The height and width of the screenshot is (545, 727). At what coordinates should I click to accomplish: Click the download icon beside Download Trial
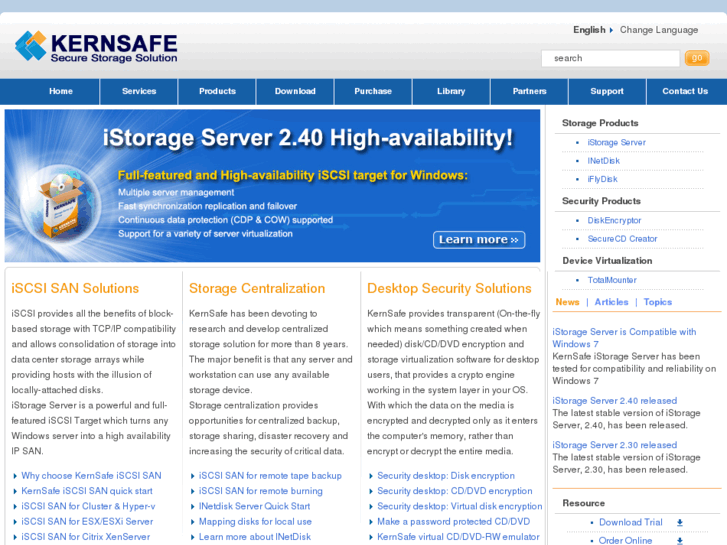click(680, 523)
